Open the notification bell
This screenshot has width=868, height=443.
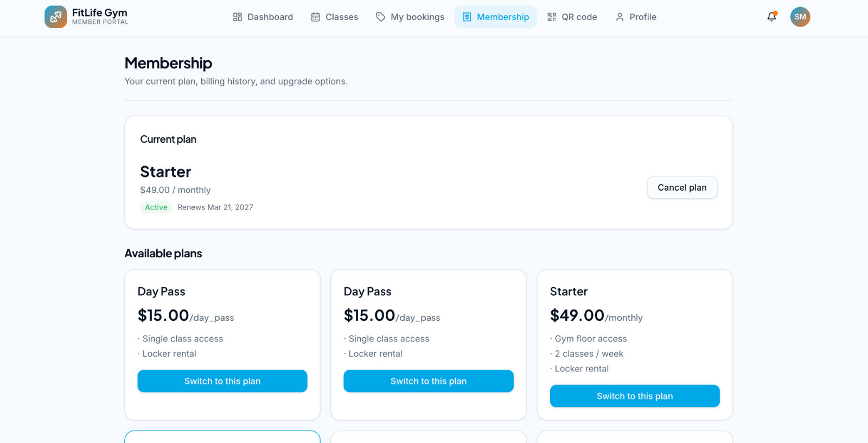[771, 17]
